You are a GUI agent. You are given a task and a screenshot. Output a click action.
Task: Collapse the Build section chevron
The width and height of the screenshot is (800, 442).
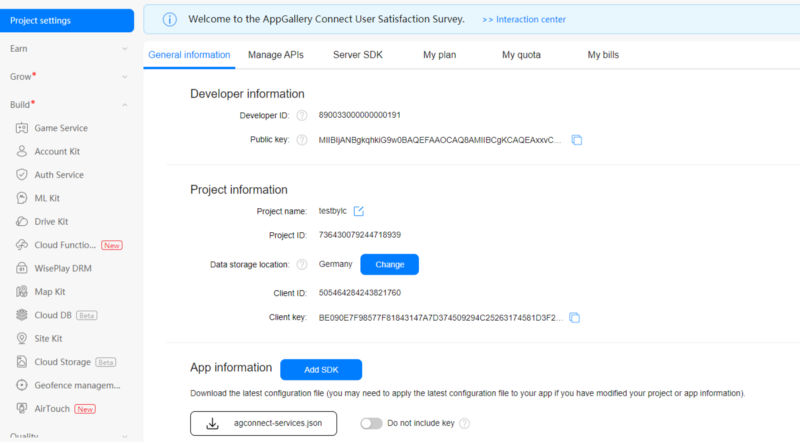[x=124, y=105]
